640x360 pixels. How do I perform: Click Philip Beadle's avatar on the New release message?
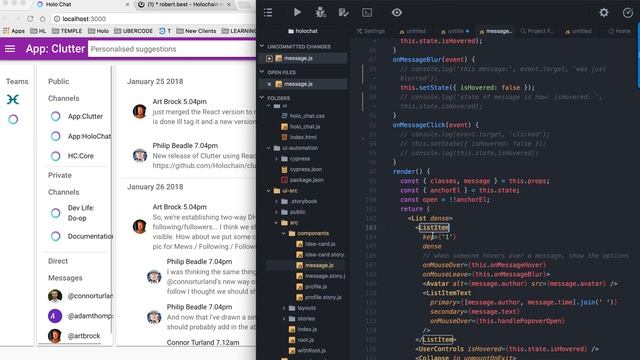[x=140, y=156]
